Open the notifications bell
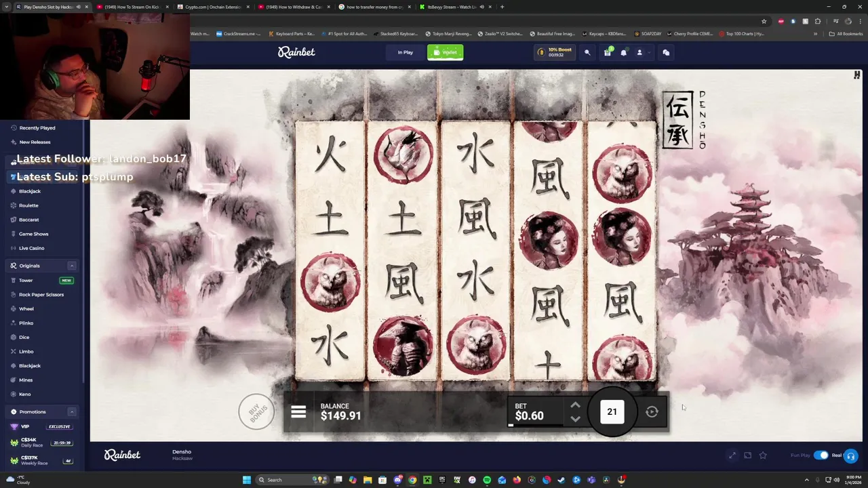 [x=624, y=52]
